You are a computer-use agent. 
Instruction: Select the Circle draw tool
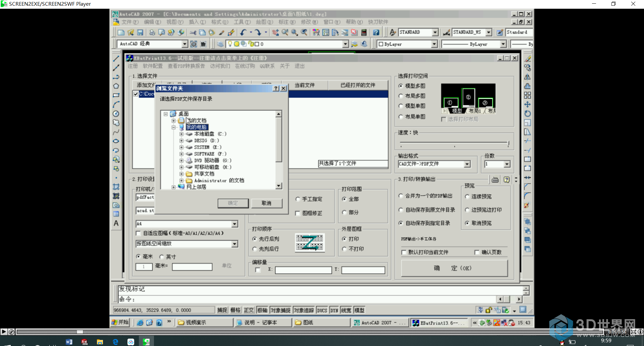tap(116, 114)
